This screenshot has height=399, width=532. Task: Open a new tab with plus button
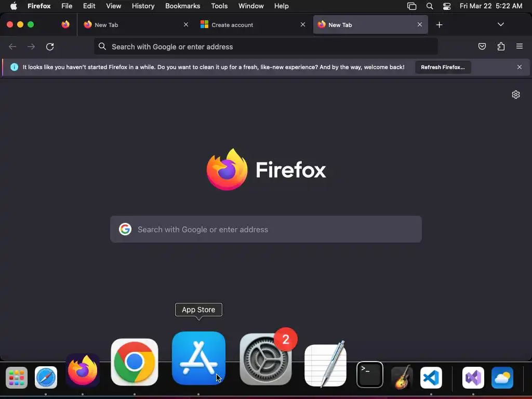[x=439, y=25]
